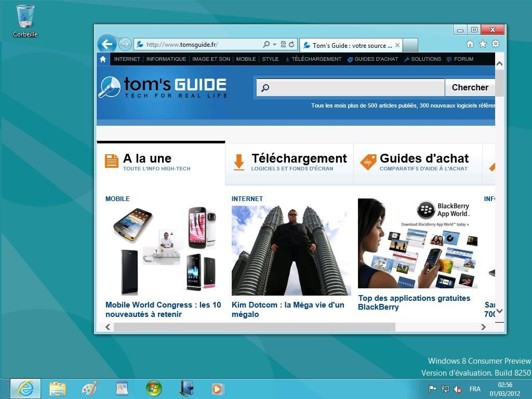
Task: Launch Paint from the taskbar
Action: 89,389
